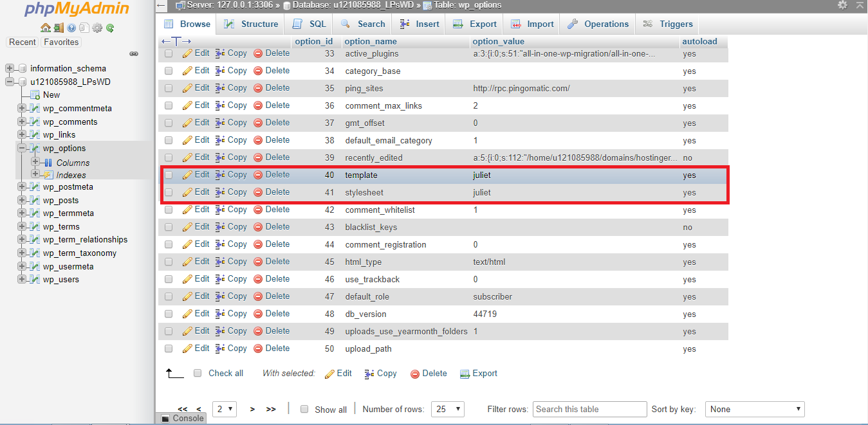
Task: Open the Export tab
Action: (x=474, y=23)
